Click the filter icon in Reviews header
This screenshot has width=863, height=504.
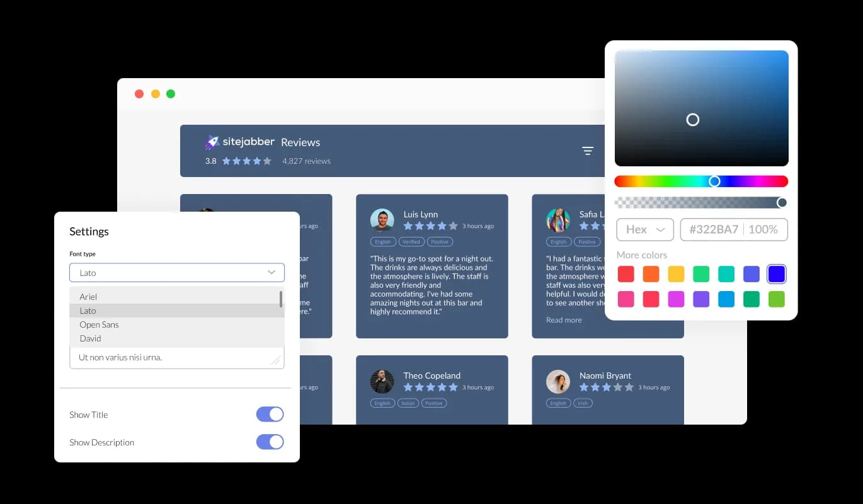pos(588,151)
